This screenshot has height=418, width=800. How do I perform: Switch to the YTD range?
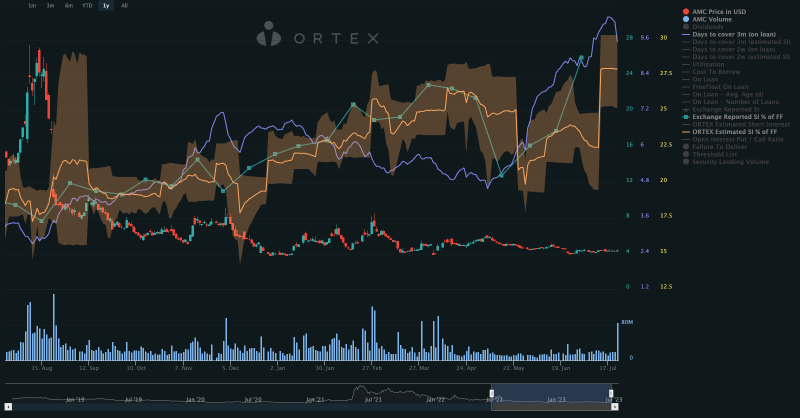coord(87,6)
